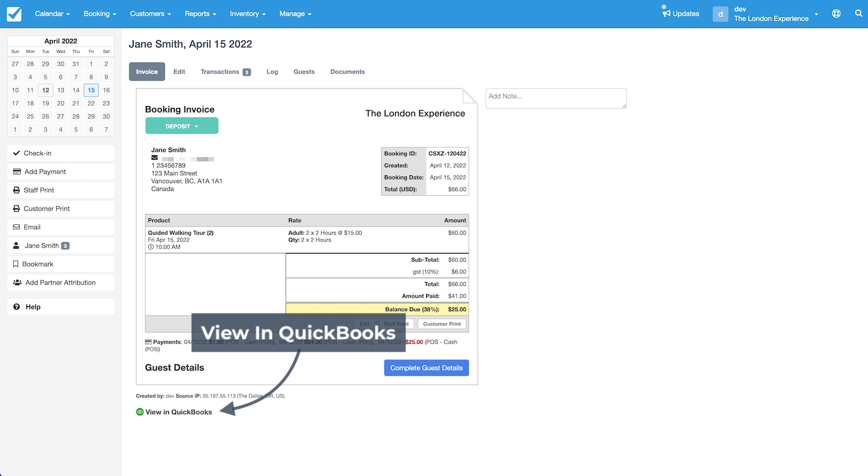The width and height of the screenshot is (868, 476).
Task: Click the Guest Details heading
Action: point(175,367)
